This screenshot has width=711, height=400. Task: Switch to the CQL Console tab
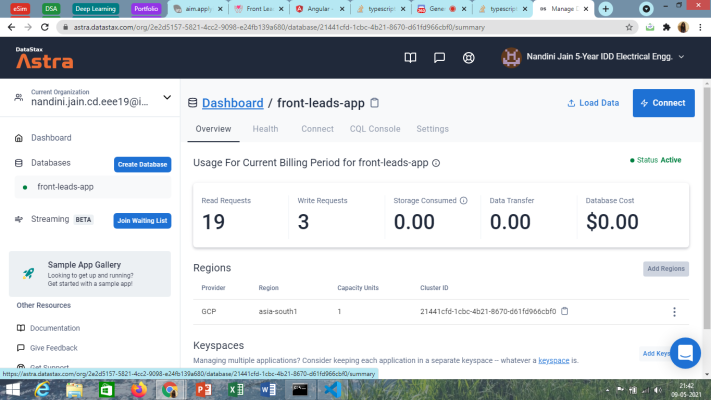pyautogui.click(x=375, y=129)
